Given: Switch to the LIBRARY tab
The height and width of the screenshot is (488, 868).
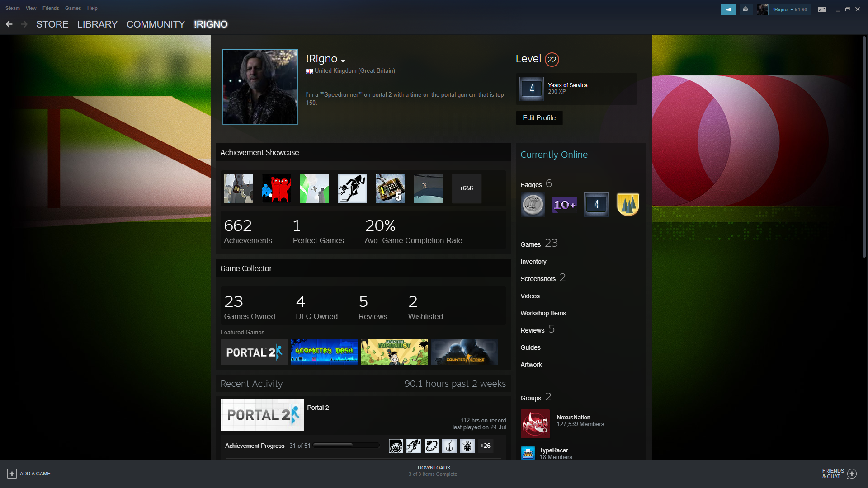Looking at the screenshot, I should point(97,24).
